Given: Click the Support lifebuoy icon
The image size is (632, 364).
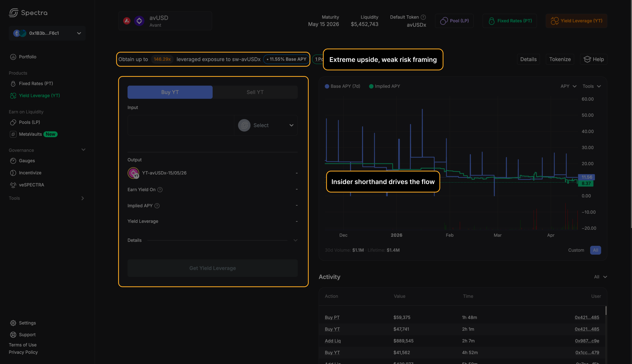Looking at the screenshot, I should click(x=13, y=335).
